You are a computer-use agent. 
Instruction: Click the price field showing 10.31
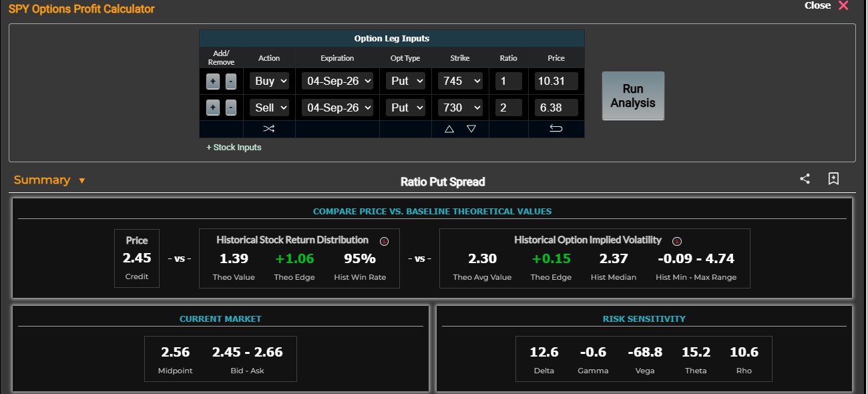pyautogui.click(x=556, y=81)
